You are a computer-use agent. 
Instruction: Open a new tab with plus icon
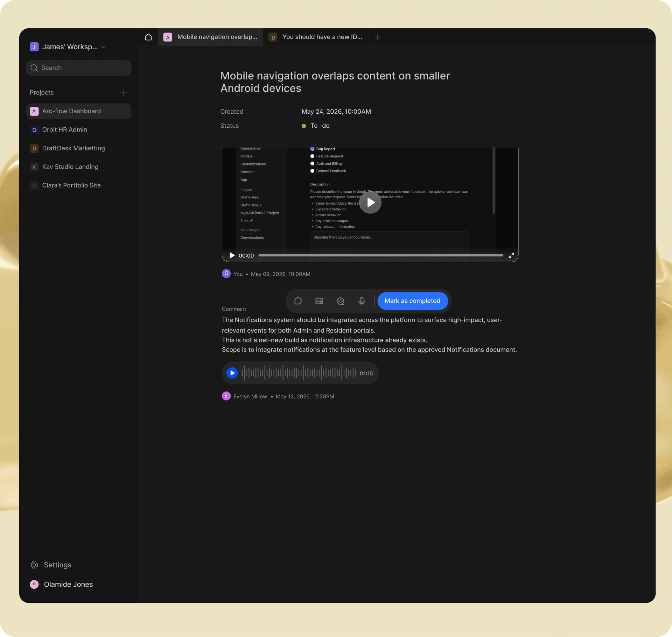(377, 37)
